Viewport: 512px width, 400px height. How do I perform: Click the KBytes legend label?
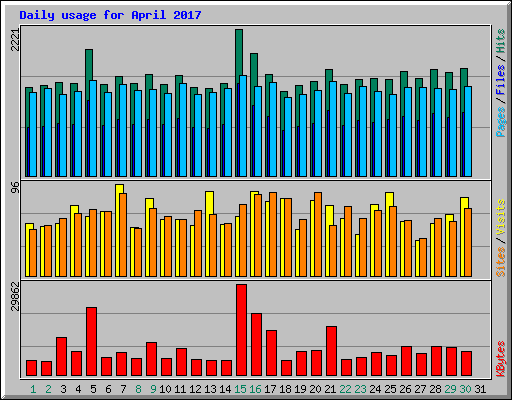(x=501, y=359)
